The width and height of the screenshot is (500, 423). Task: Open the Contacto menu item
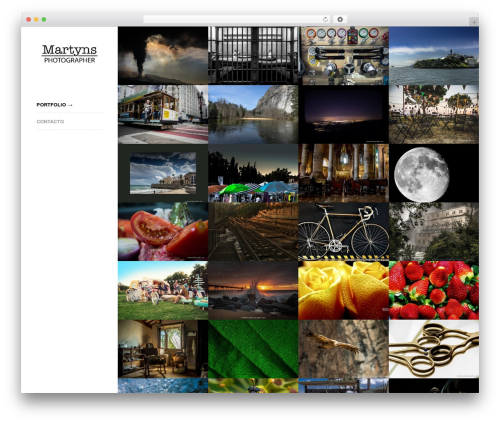click(x=50, y=121)
